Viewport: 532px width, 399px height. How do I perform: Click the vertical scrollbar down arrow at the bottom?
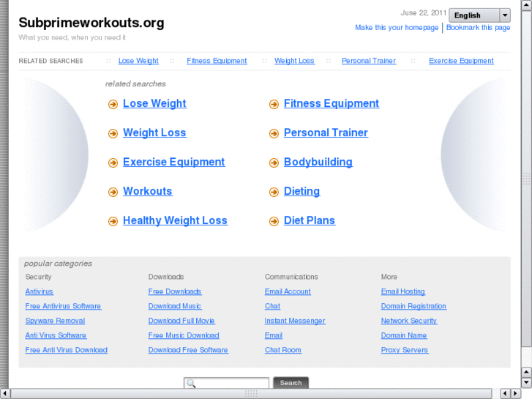[x=526, y=383]
